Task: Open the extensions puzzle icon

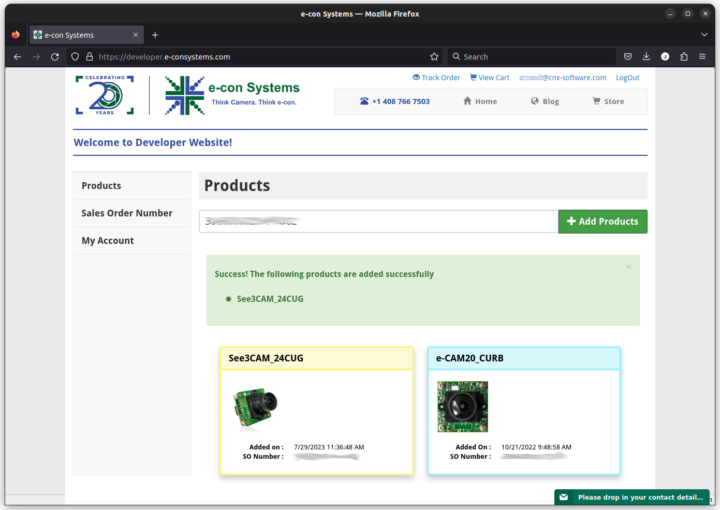Action: tap(684, 57)
